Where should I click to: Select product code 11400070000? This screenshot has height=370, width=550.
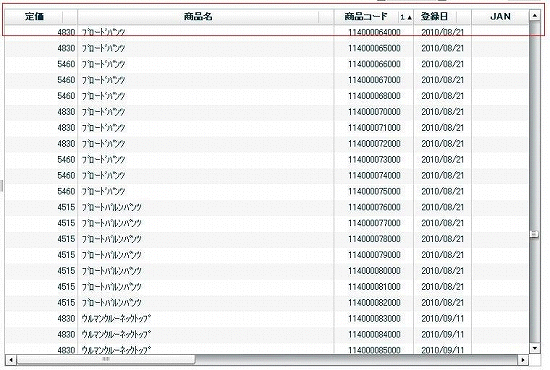(x=374, y=112)
